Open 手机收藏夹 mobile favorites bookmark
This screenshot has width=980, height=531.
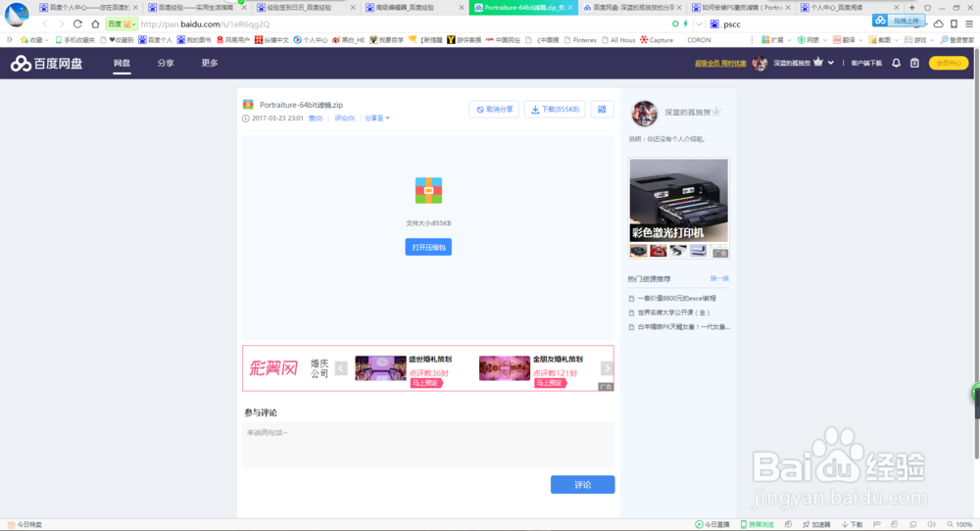click(75, 40)
